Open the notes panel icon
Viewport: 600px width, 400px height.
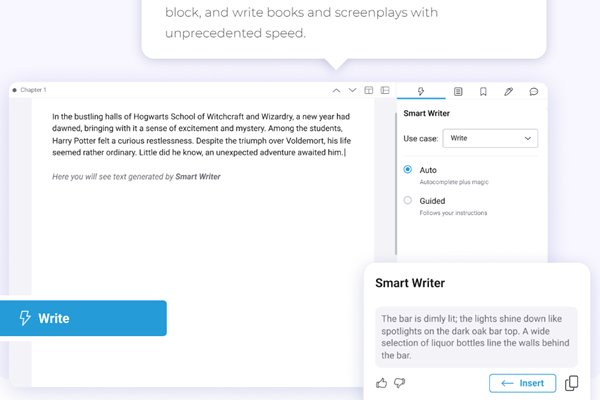pyautogui.click(x=458, y=91)
